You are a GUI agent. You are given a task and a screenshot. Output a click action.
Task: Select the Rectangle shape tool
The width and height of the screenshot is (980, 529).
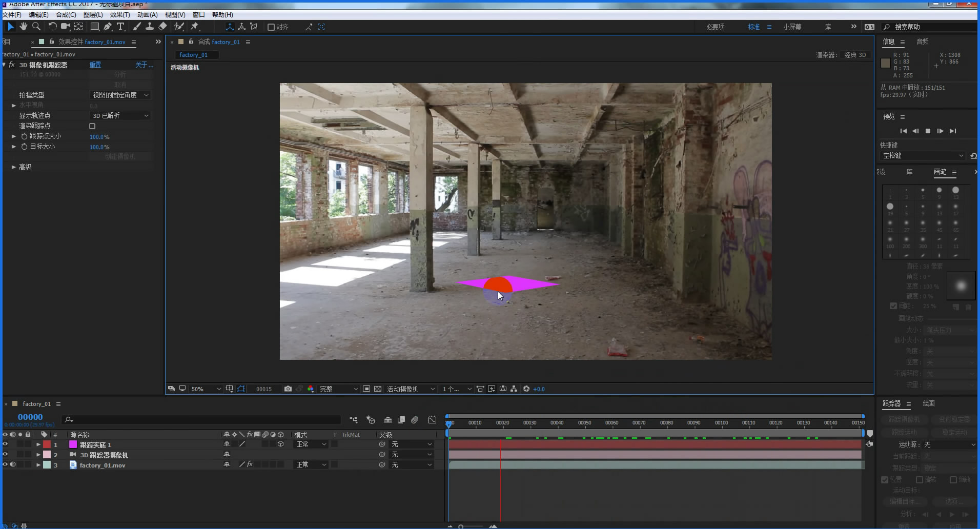click(95, 27)
